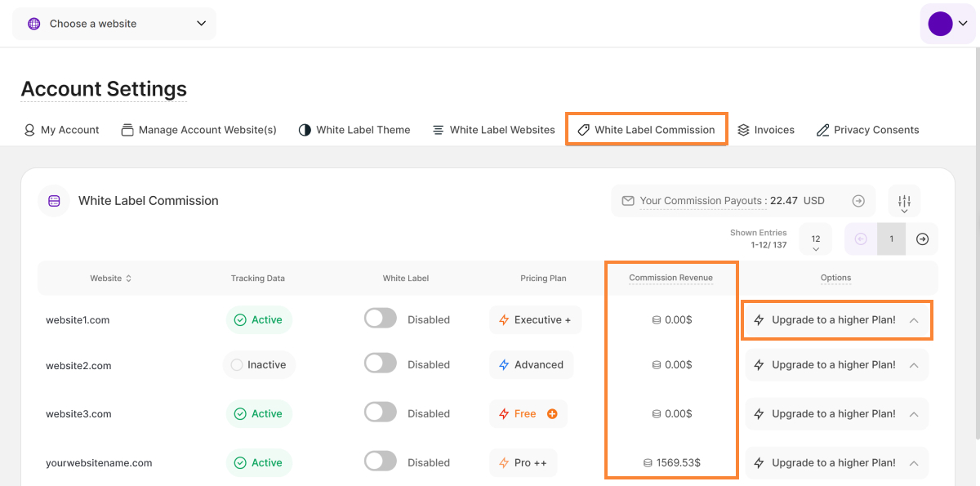Click the Advanced pricing plan badge

(x=531, y=365)
